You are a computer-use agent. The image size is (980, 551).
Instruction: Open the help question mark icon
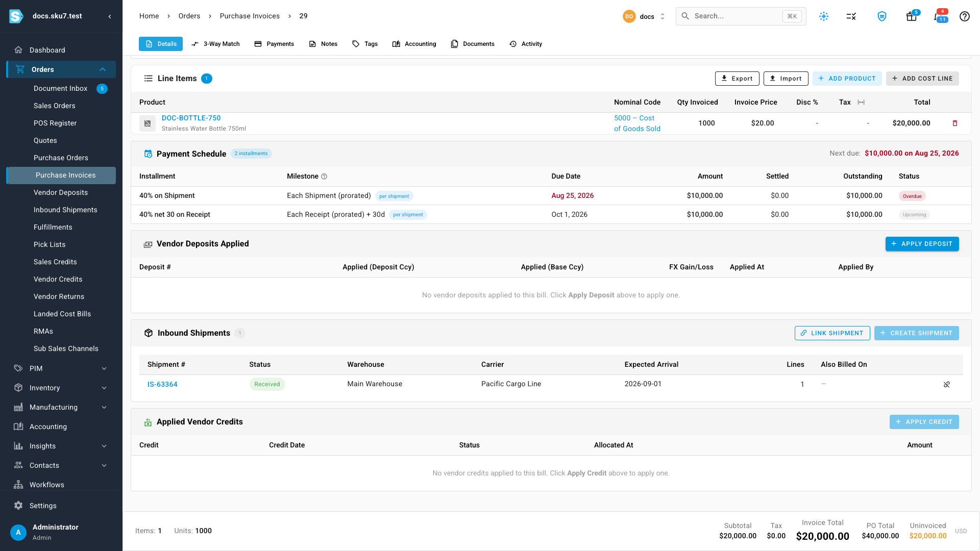[965, 16]
